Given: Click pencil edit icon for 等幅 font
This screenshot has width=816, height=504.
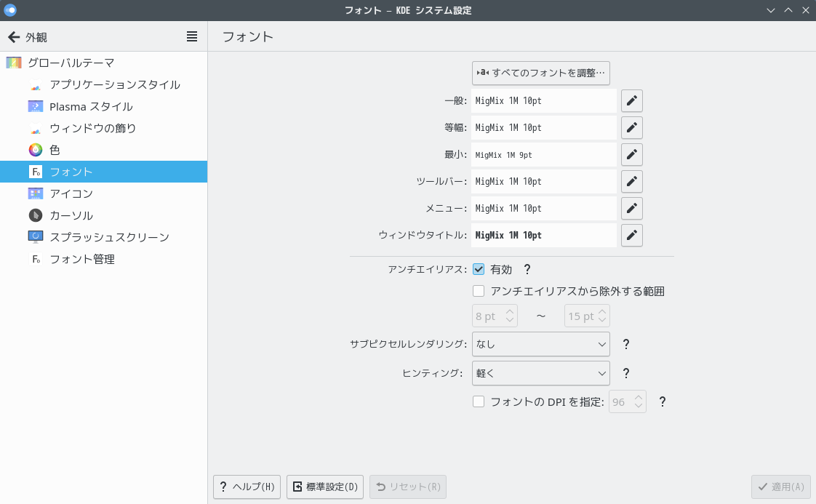Looking at the screenshot, I should 631,128.
